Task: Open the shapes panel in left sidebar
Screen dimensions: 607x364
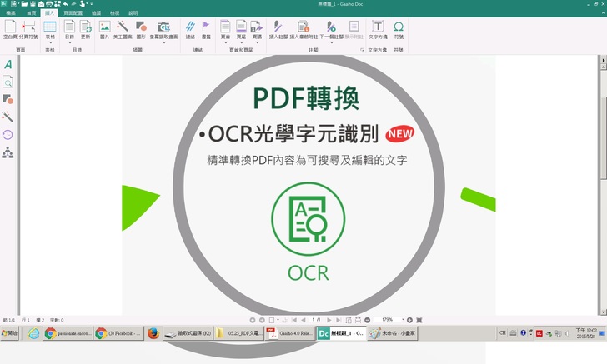Action: coord(8,99)
